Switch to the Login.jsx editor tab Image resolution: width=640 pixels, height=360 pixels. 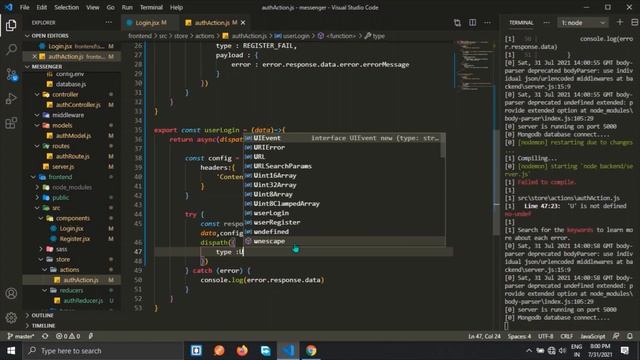[149, 23]
